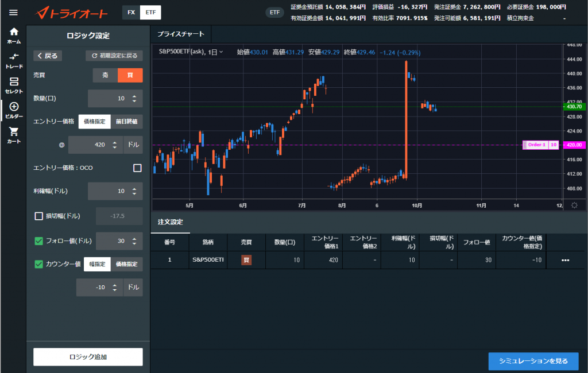This screenshot has height=373, width=588.
Task: Click Add Logic (ロジック追加) button
Action: 88,357
